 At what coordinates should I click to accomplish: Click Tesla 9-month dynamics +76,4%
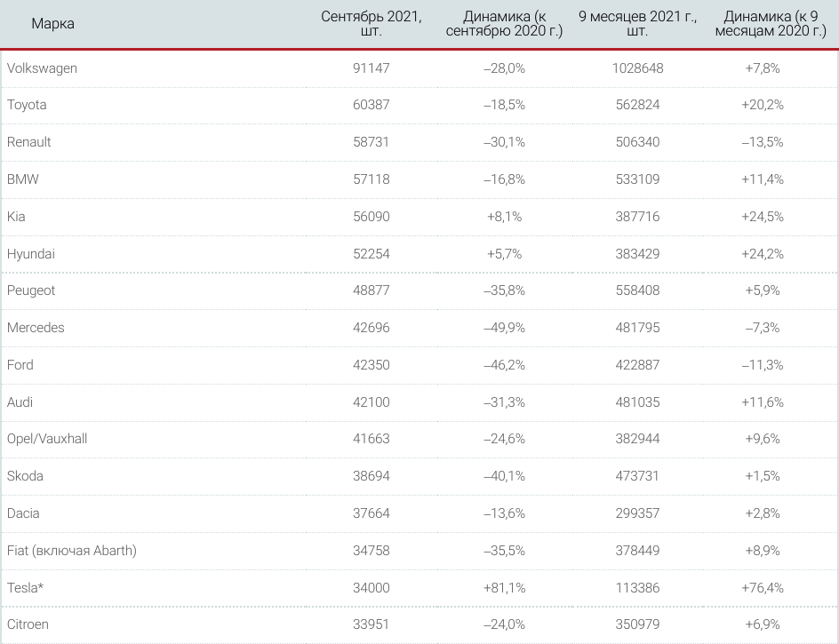(763, 588)
